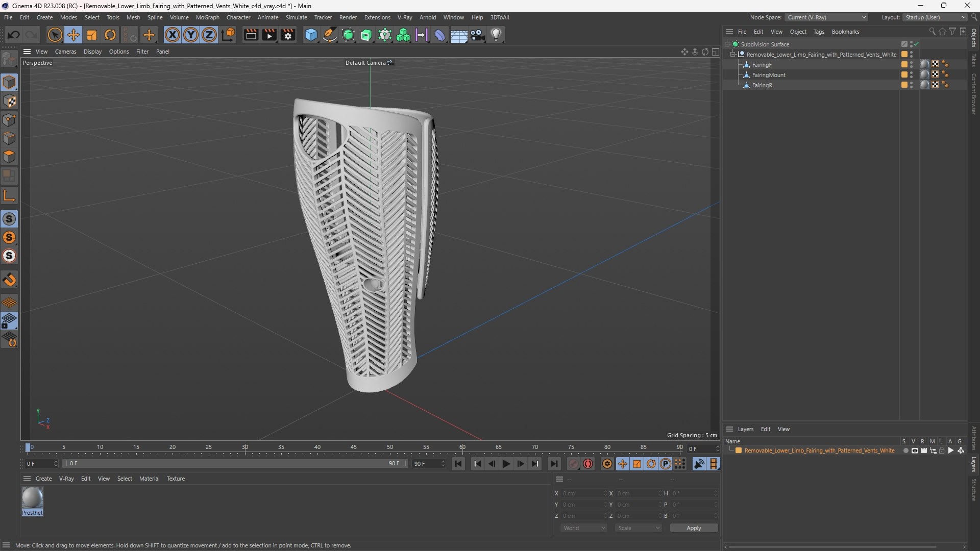Select the Move tool in toolbar
980x551 pixels.
73,35
